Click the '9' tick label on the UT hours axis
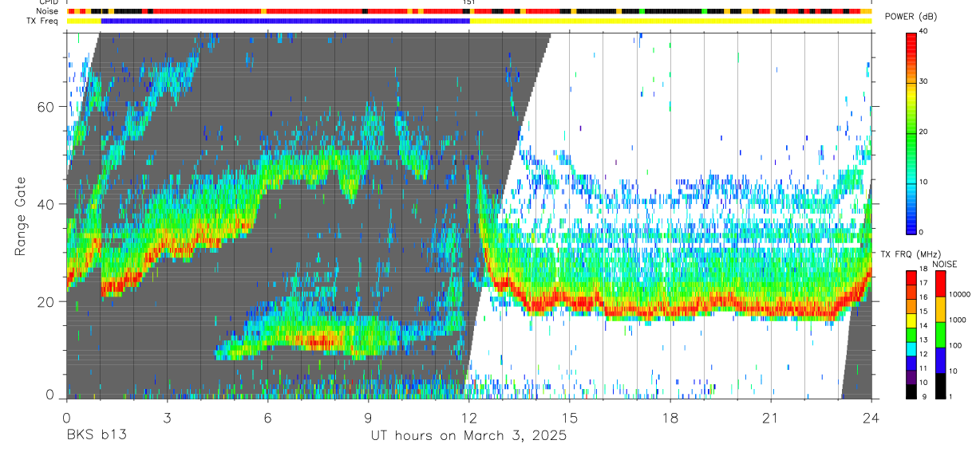980x452 pixels. pyautogui.click(x=368, y=418)
